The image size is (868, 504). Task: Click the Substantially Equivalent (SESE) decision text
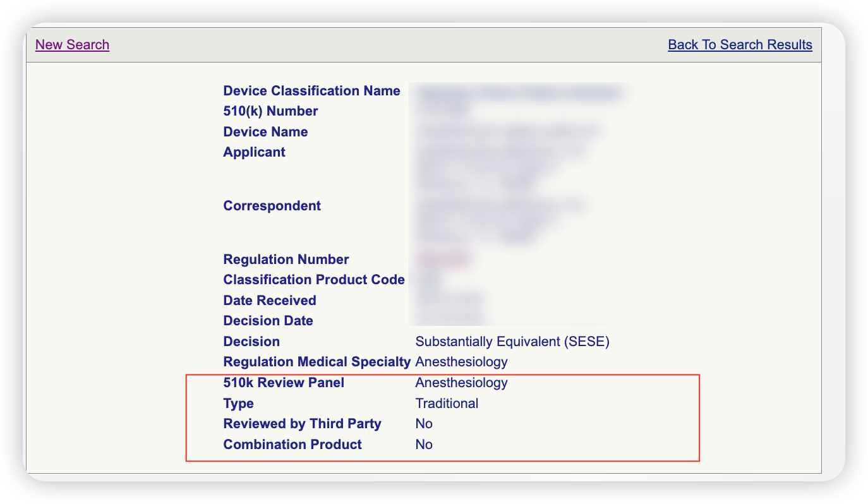(x=512, y=341)
